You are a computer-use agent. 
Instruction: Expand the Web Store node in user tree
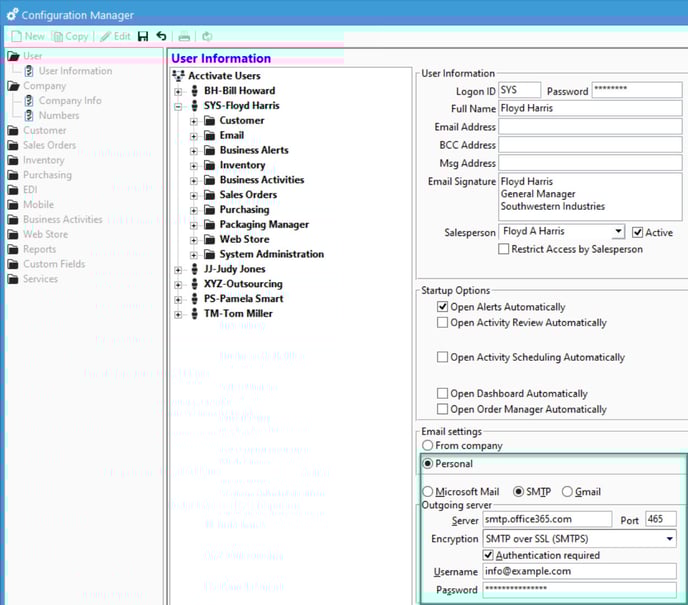194,240
